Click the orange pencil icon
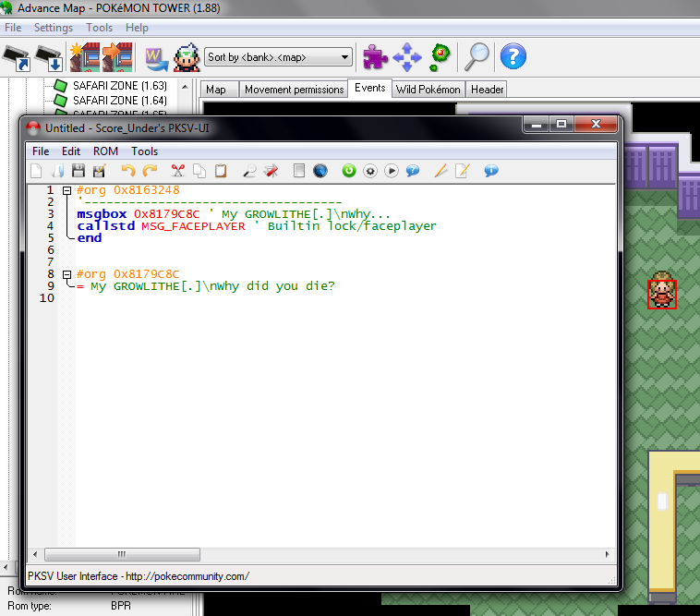 441,171
